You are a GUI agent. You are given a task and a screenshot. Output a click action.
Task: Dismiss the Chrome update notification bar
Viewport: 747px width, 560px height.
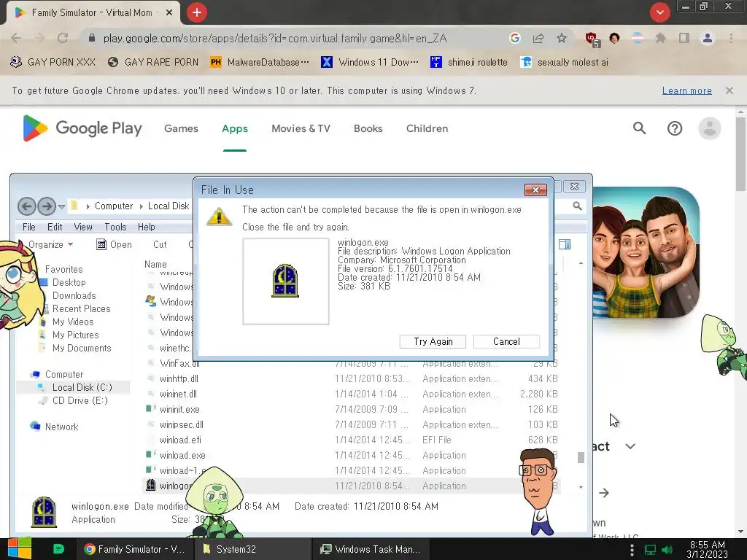point(729,90)
